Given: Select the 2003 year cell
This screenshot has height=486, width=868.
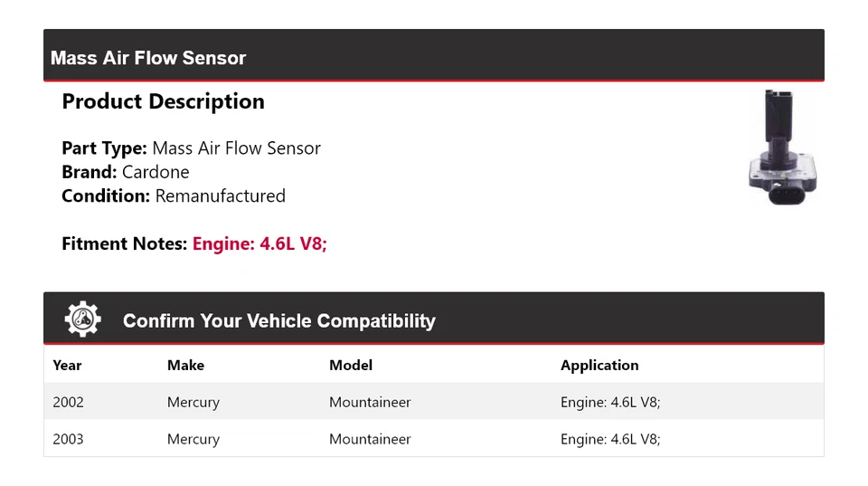Looking at the screenshot, I should click(68, 439).
